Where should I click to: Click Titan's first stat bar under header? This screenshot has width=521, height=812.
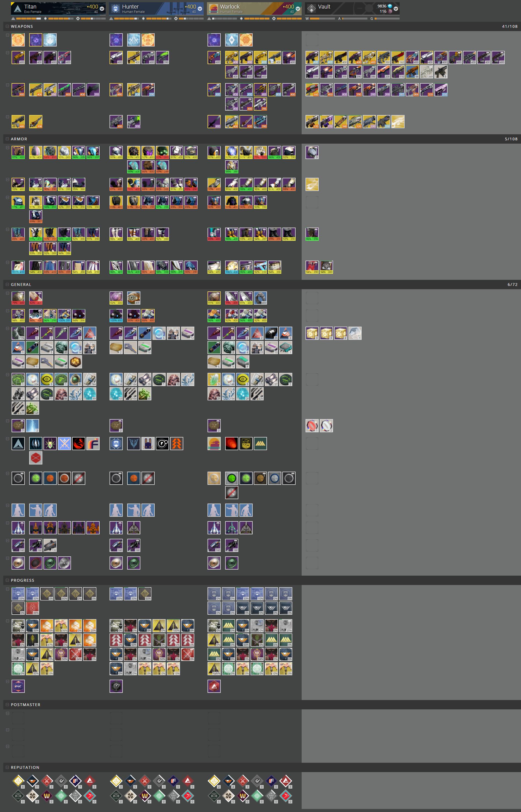28,19
